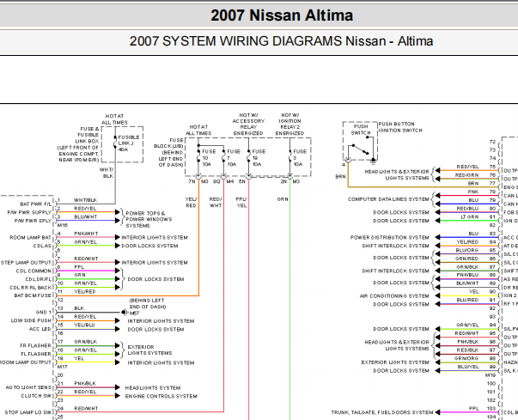Click the (BEHIND LEFT END OF DASH) ground note
This screenshot has width=518, height=420.
point(148,304)
